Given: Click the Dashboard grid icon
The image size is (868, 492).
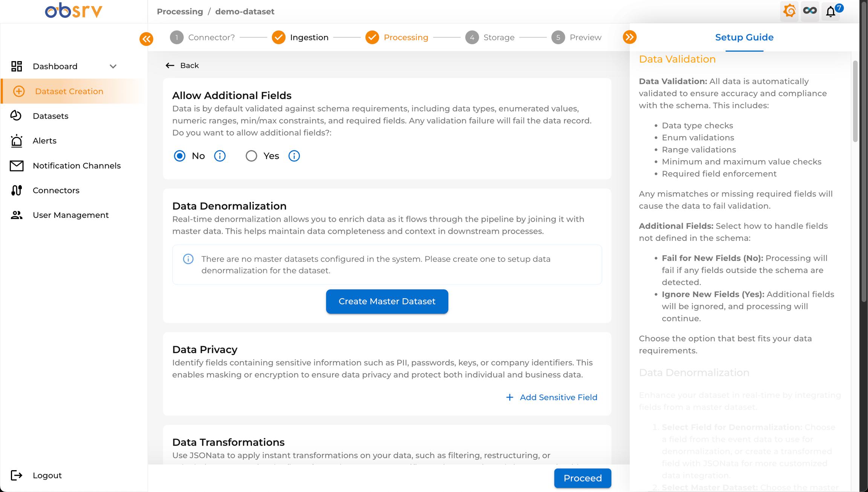Looking at the screenshot, I should (17, 66).
